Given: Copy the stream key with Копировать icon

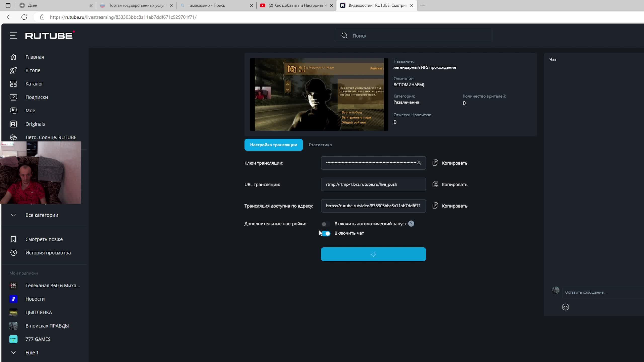Looking at the screenshot, I should click(435, 163).
